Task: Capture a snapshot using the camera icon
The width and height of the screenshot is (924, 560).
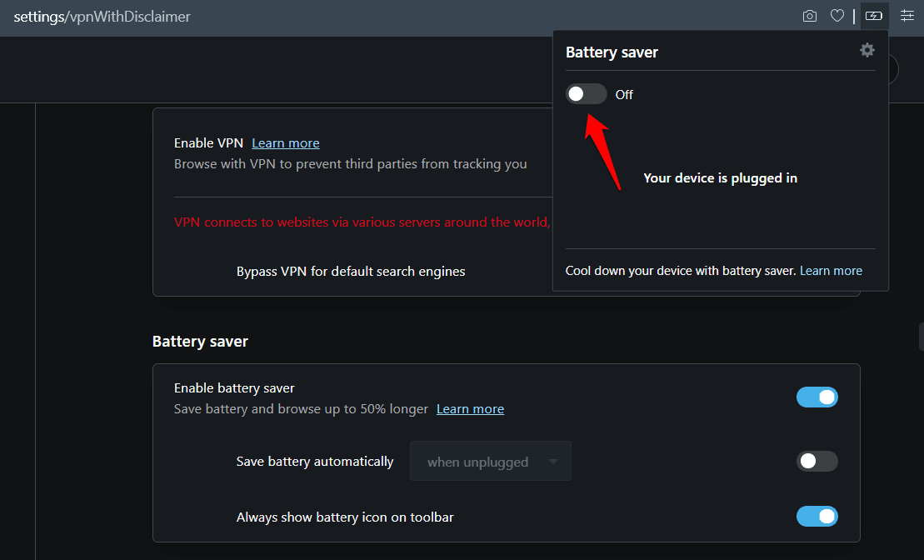Action: (809, 15)
